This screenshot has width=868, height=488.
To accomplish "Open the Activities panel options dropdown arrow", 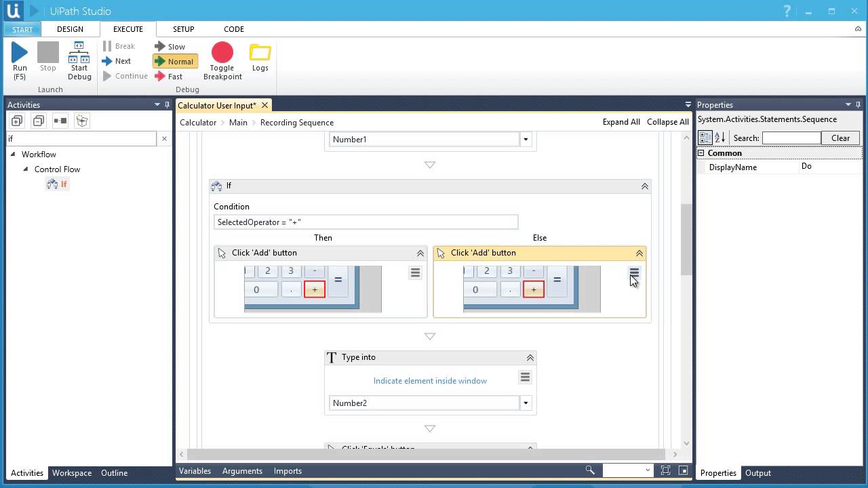I will point(157,105).
